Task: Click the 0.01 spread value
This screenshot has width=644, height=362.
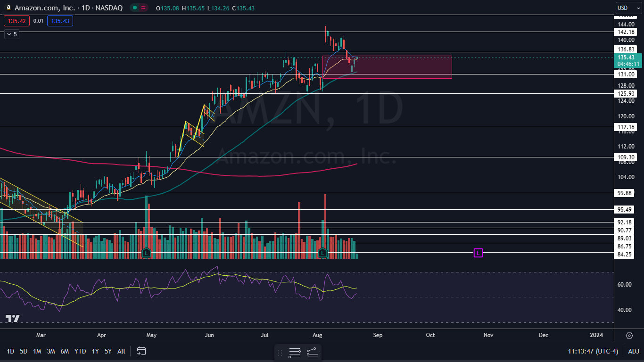Action: (x=39, y=21)
